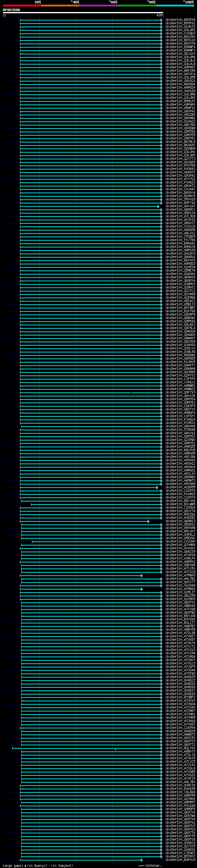Open hit UniRef100_A9PH67
Screen dimensions: 197x868
tap(180, 67)
